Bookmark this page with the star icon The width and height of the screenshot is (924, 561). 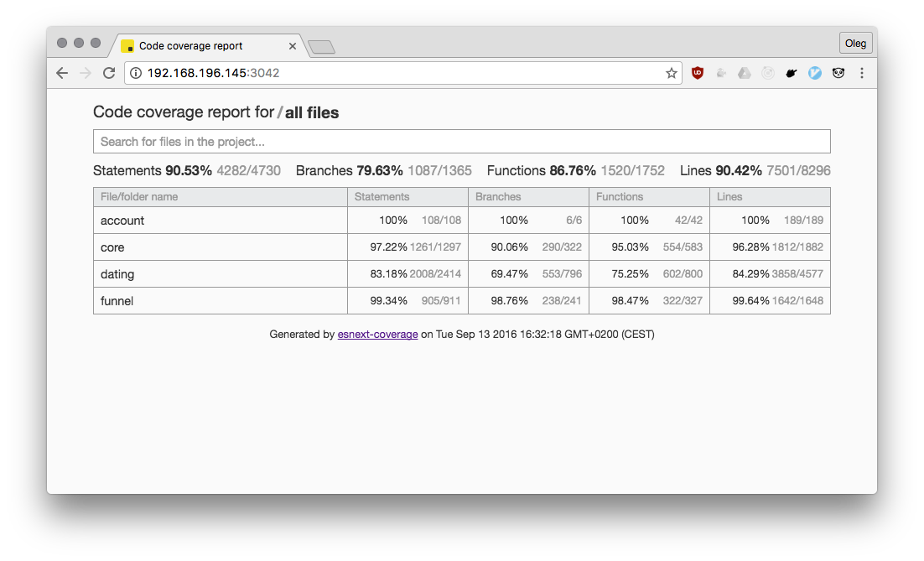pos(671,73)
